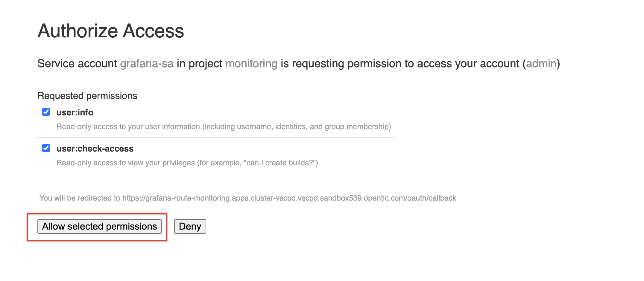
Task: Click the grafana-route-monitoring redirect URL
Action: pos(289,198)
